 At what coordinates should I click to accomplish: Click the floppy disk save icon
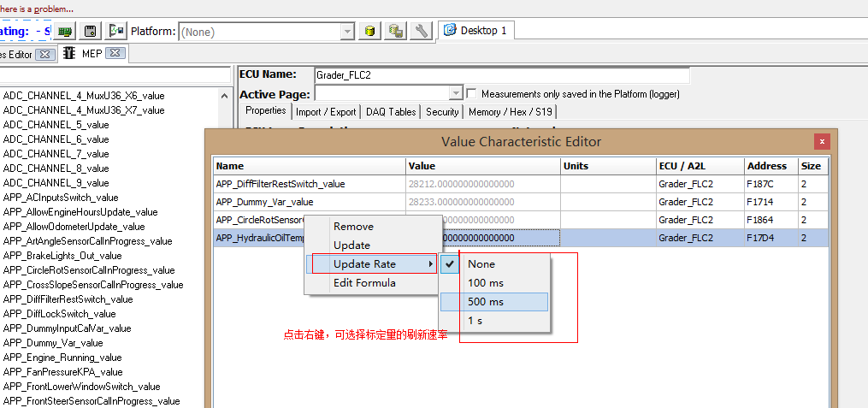90,31
